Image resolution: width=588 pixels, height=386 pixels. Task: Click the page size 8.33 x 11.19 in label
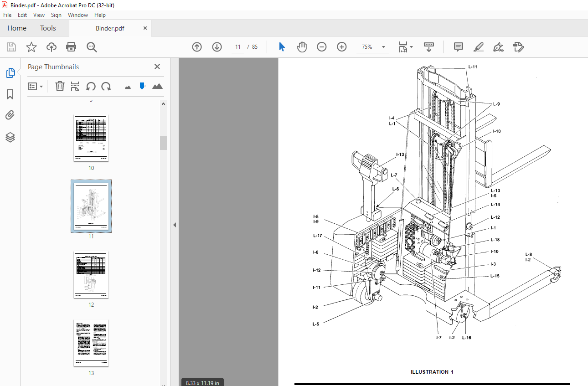coord(202,382)
